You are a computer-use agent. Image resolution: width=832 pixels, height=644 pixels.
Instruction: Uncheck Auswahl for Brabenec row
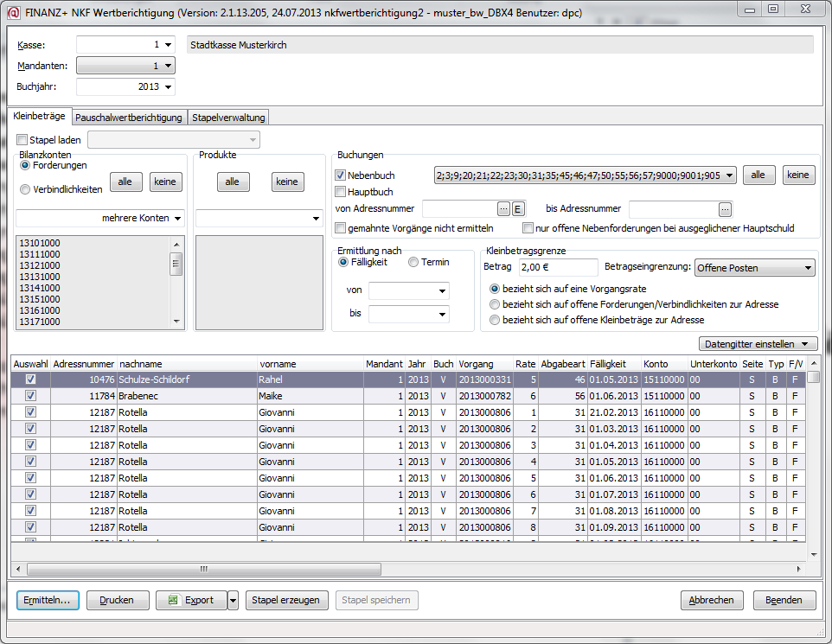31,396
